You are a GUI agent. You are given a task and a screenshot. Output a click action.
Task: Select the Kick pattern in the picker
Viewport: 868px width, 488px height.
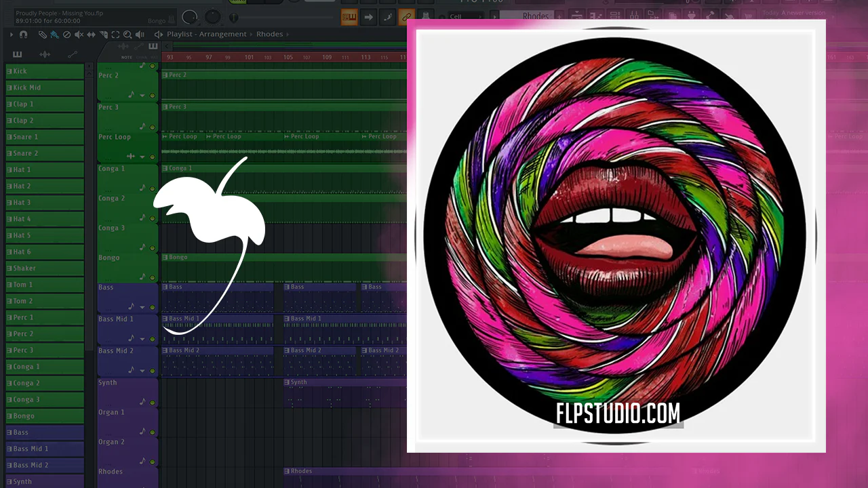[x=45, y=71]
